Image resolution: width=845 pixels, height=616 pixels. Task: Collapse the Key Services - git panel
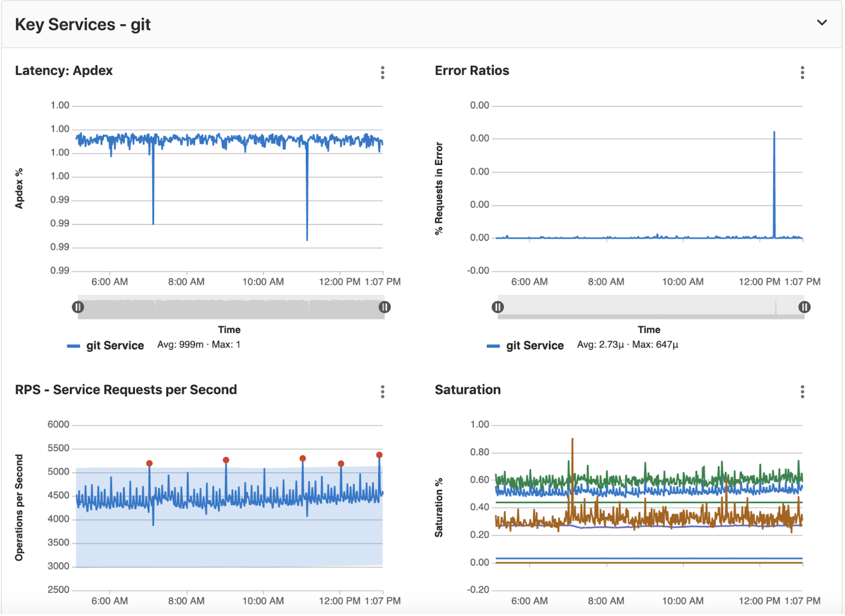point(822,22)
